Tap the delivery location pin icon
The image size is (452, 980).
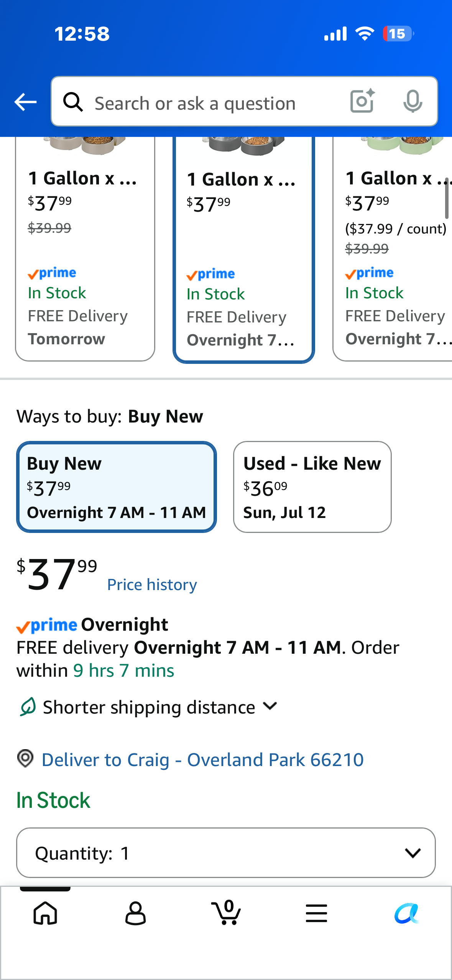click(x=25, y=758)
